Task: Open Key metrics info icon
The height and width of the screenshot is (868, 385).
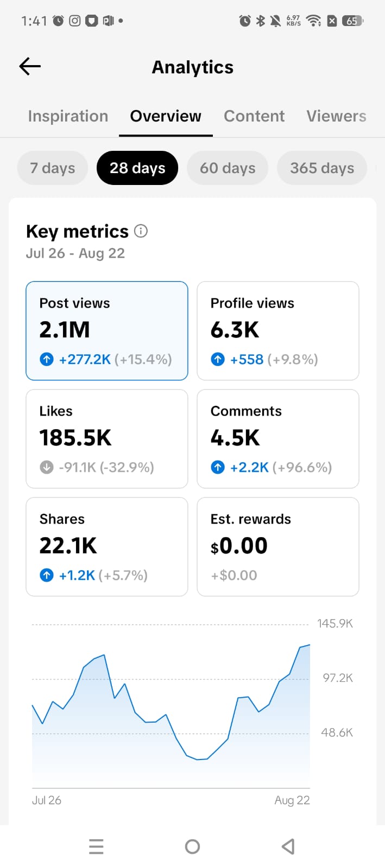Action: pyautogui.click(x=141, y=231)
